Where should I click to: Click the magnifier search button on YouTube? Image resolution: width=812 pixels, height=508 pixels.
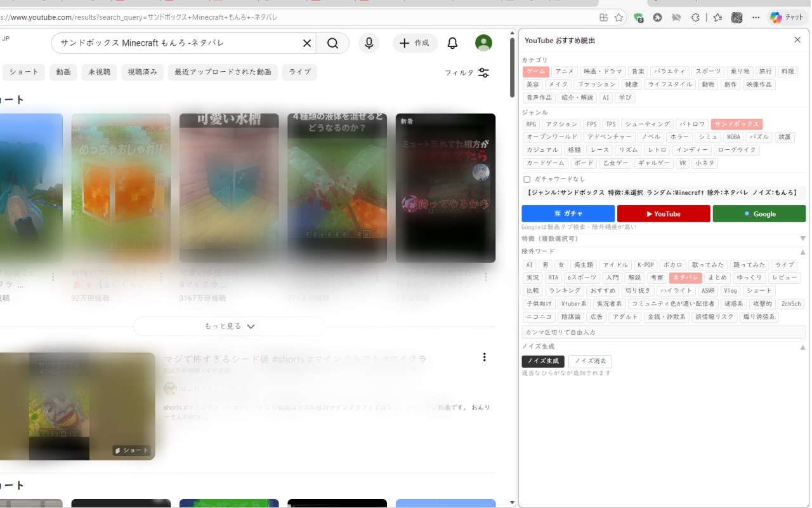(333, 43)
